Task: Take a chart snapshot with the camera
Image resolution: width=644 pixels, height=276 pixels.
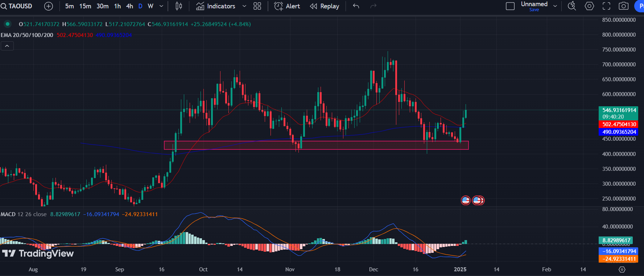Action: 624,6
